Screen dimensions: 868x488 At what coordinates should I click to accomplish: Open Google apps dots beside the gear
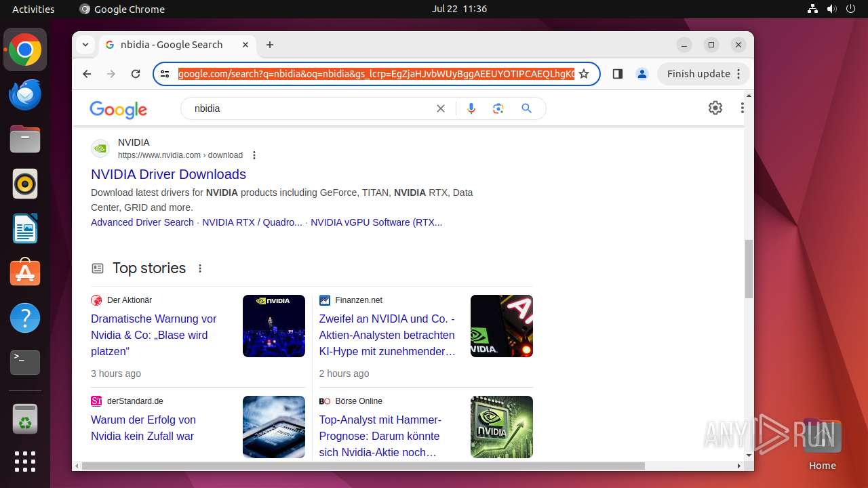pyautogui.click(x=743, y=108)
